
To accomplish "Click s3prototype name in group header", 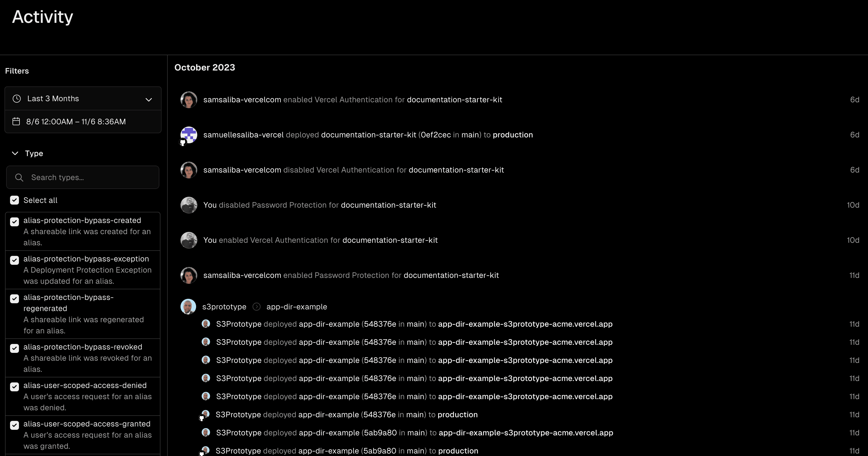I will click(x=224, y=307).
